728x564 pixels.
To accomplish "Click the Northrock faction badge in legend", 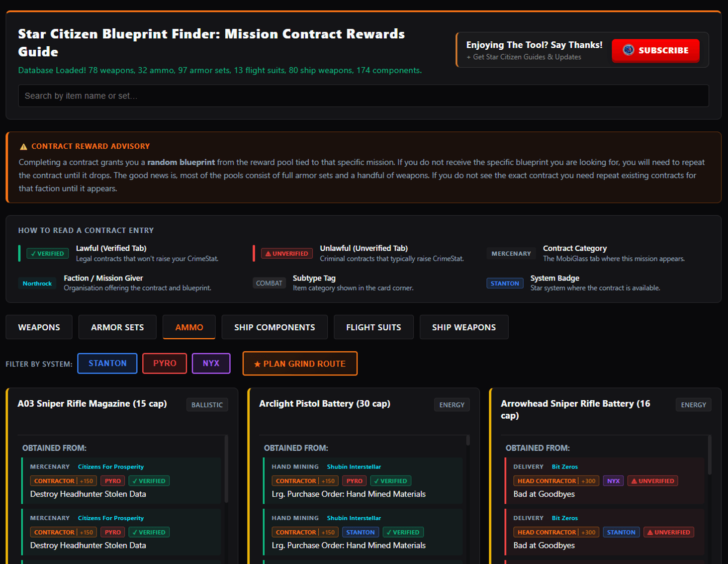I will (37, 283).
